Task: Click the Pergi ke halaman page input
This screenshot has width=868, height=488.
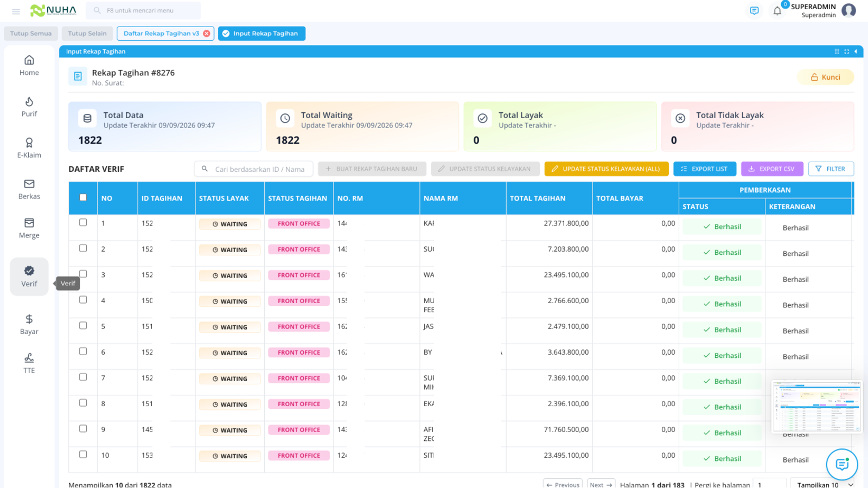Action: (770, 484)
